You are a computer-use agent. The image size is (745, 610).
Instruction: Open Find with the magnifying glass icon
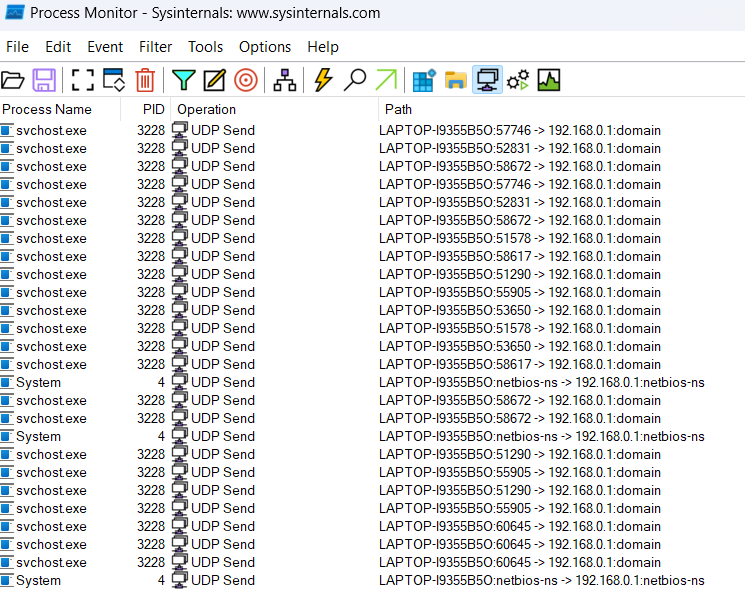(x=355, y=80)
